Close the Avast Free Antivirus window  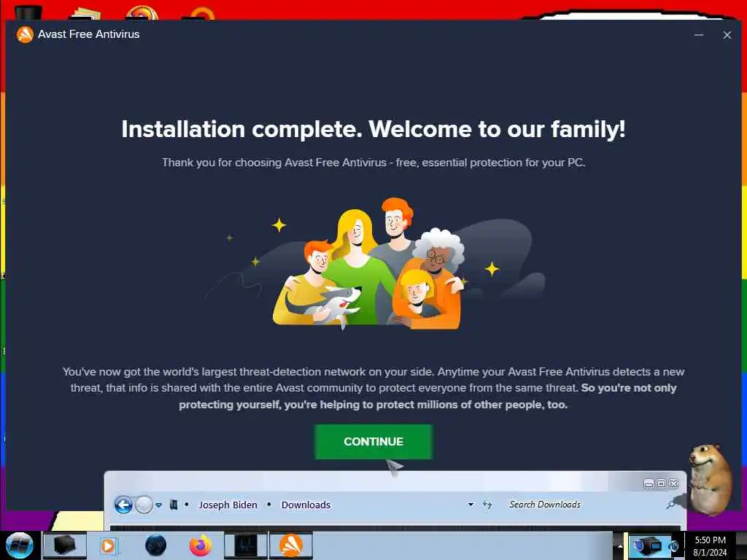(x=727, y=35)
